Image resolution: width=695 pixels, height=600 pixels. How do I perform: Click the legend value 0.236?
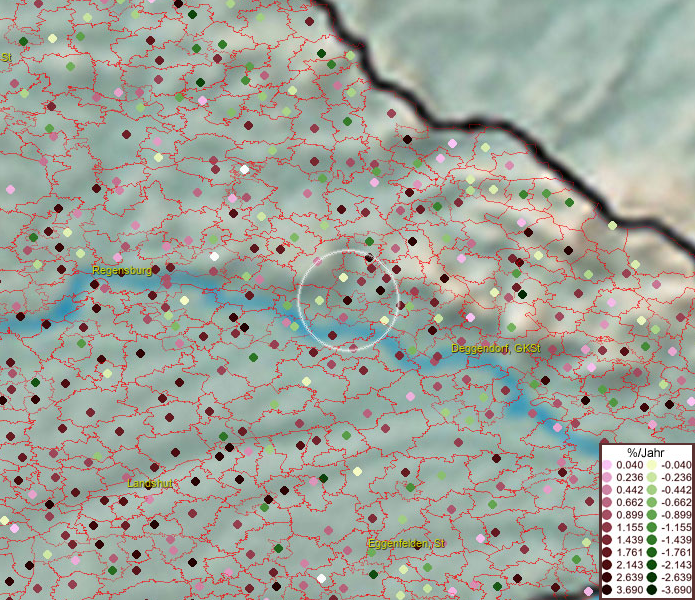tap(630, 477)
